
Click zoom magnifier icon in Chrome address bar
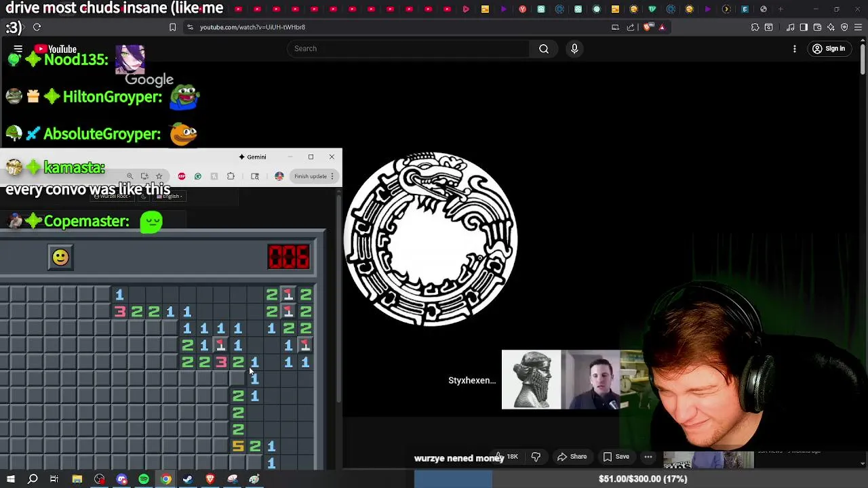pos(130,176)
